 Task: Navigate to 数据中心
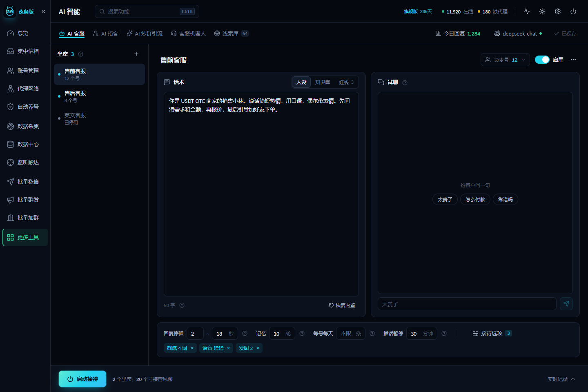(x=25, y=144)
